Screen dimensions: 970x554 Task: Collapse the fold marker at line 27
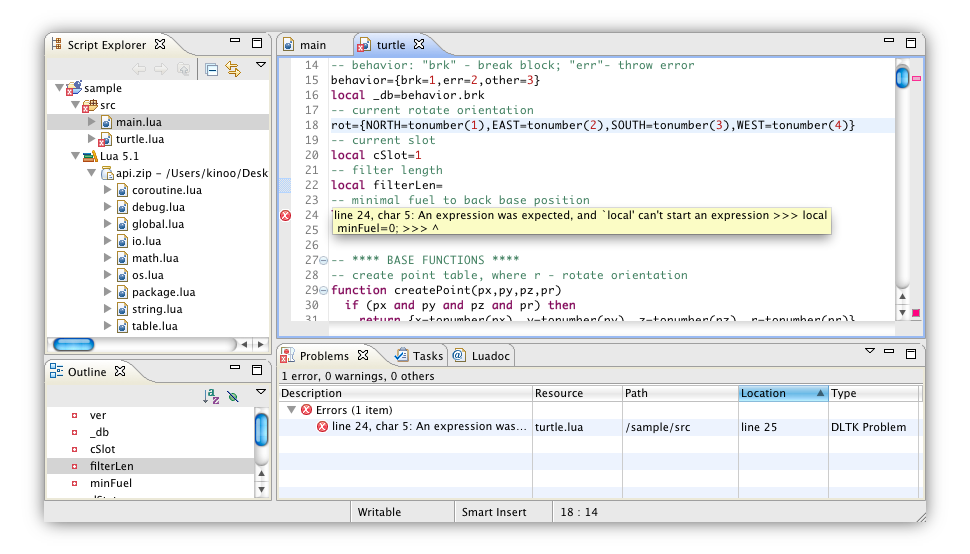(324, 260)
